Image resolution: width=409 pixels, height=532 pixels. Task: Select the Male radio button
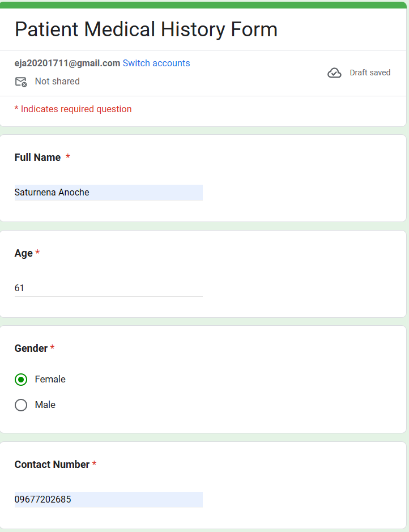tap(21, 405)
